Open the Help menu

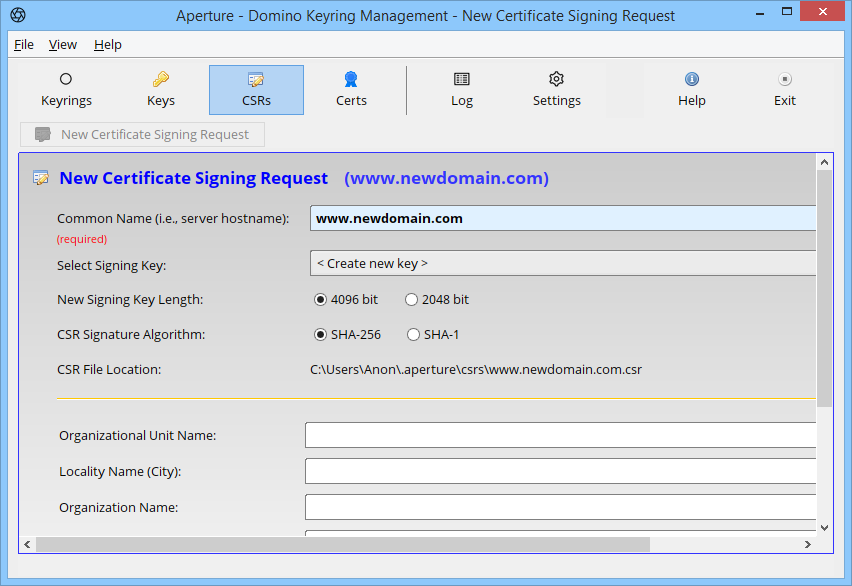coord(108,45)
